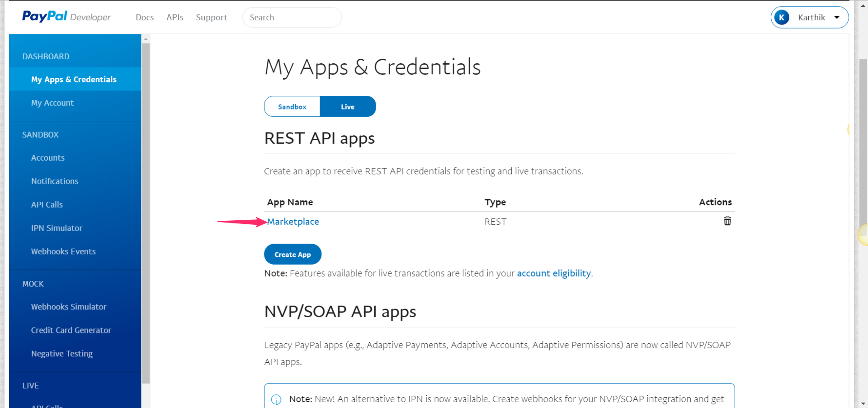Click the info icon in the note box

click(276, 399)
